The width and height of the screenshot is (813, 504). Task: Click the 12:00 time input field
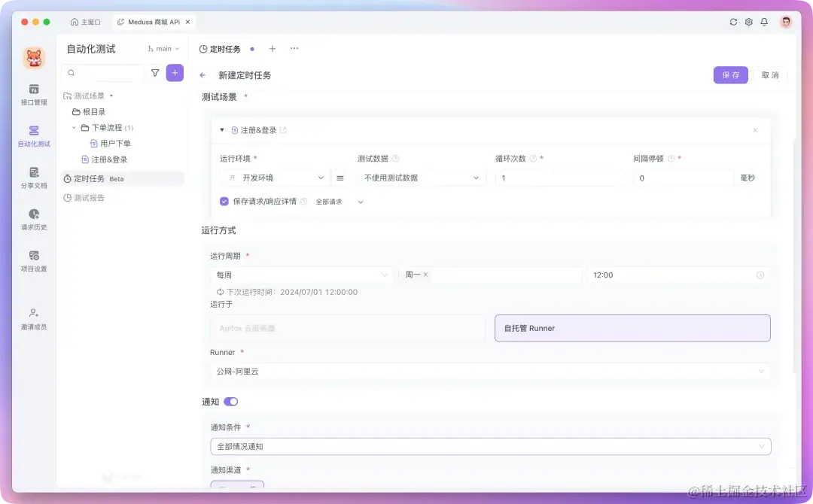click(x=677, y=275)
